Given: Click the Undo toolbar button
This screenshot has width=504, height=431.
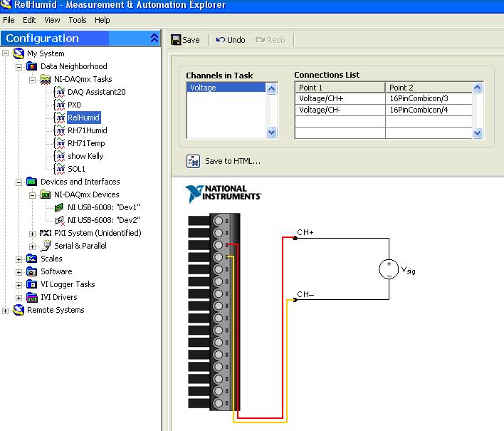Looking at the screenshot, I should (x=231, y=40).
